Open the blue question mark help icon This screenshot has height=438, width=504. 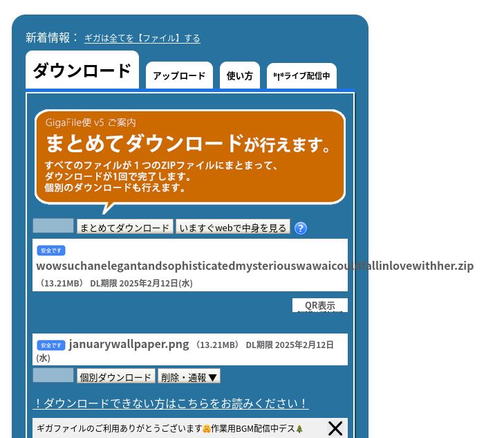pyautogui.click(x=301, y=228)
